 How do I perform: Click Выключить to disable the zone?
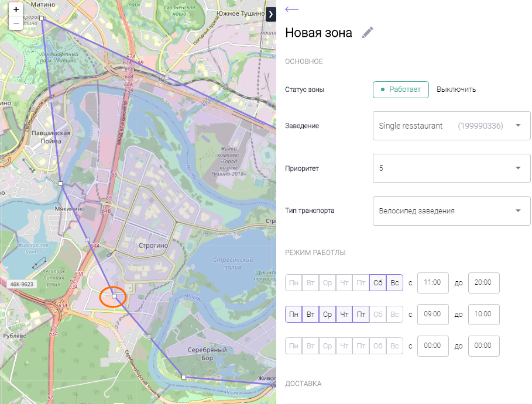pos(456,89)
